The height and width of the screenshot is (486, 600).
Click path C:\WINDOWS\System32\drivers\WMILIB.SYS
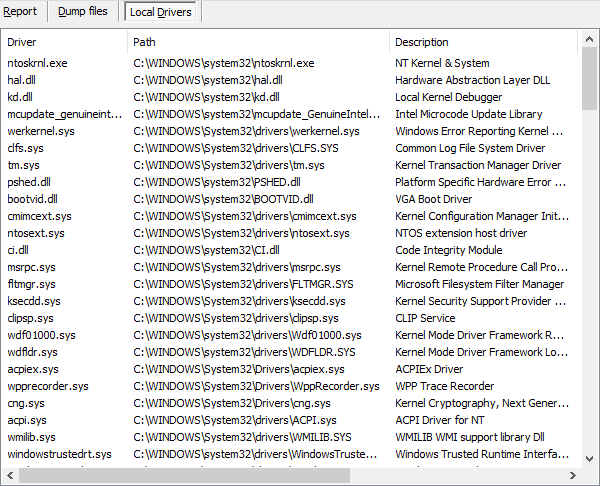tap(242, 437)
